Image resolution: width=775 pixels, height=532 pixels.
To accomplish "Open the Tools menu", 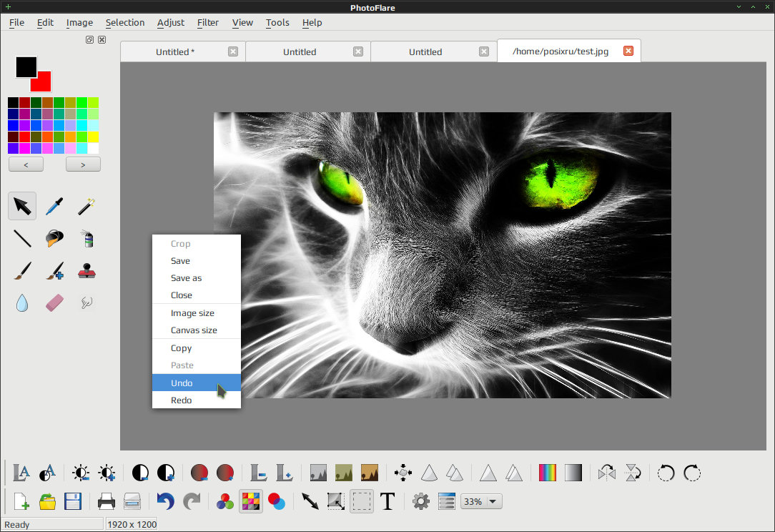I will (277, 22).
